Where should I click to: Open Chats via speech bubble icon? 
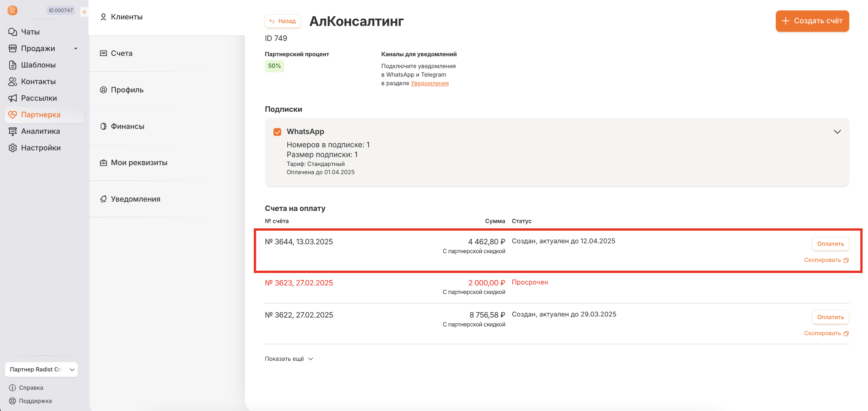tap(13, 32)
